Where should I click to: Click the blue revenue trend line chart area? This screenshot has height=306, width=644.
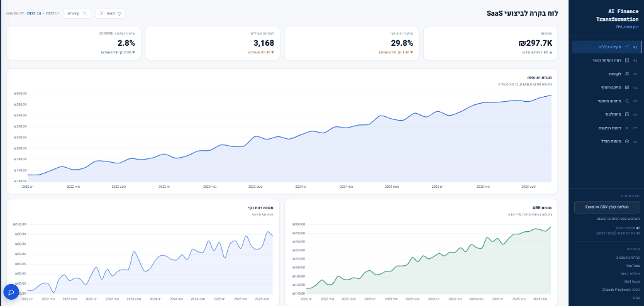point(289,138)
